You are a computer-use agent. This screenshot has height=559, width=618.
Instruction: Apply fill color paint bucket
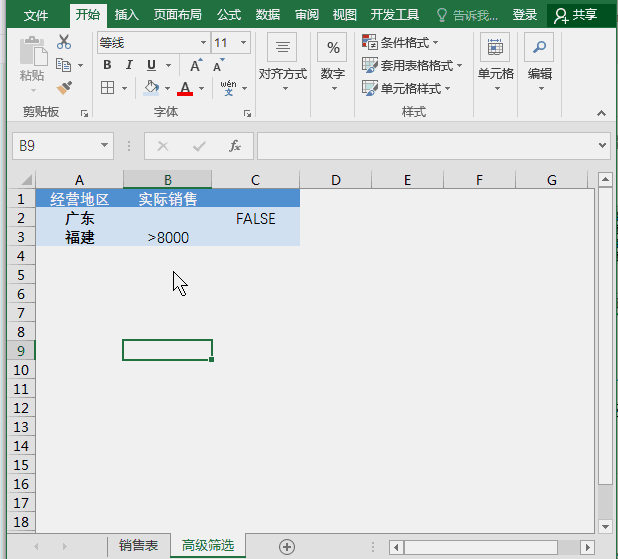(152, 88)
